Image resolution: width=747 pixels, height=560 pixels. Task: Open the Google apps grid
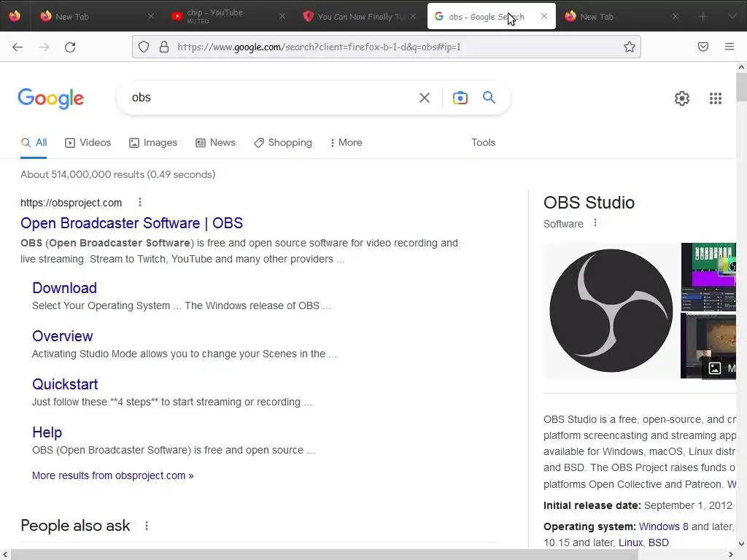pyautogui.click(x=716, y=98)
